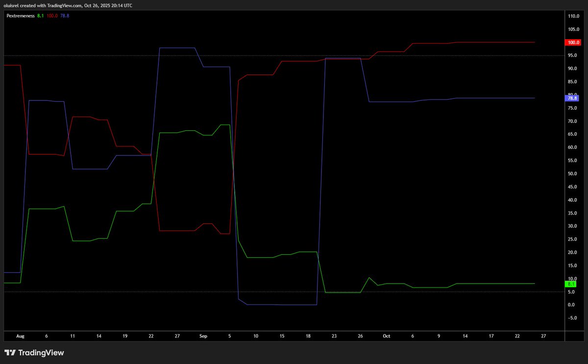
Task: Click the 55.0 price scale label
Action: 572,161
